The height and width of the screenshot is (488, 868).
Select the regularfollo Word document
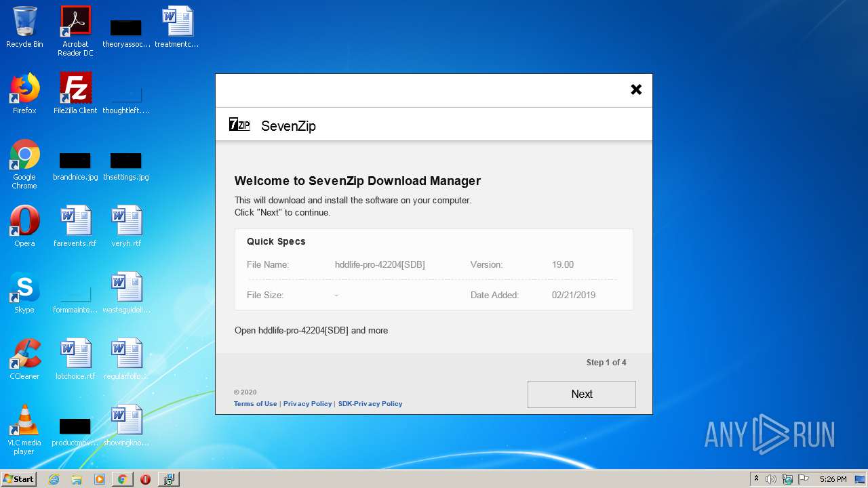coord(126,359)
